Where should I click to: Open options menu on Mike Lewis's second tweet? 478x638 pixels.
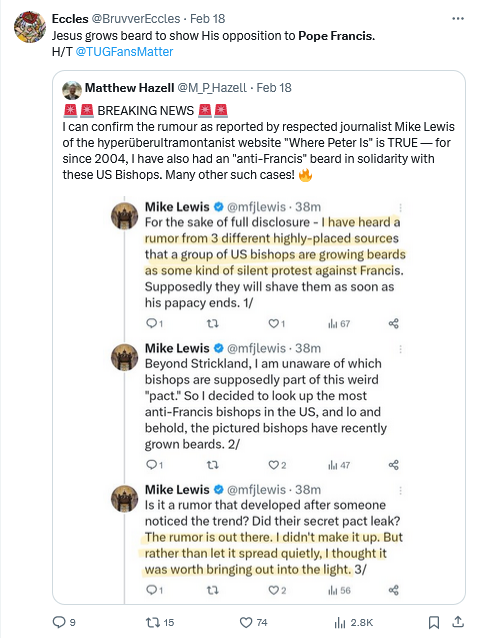coord(400,349)
